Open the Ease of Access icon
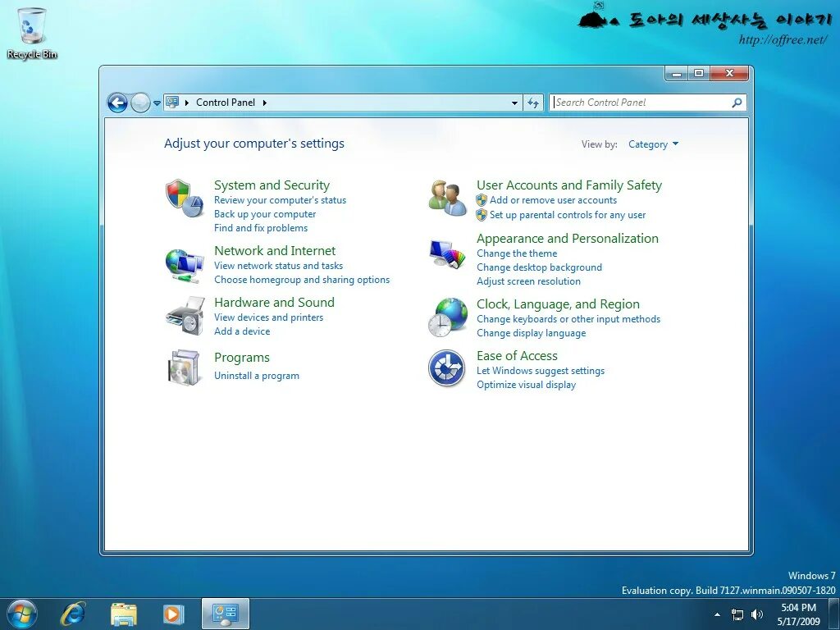Screen dimensions: 840x630 click(446, 367)
